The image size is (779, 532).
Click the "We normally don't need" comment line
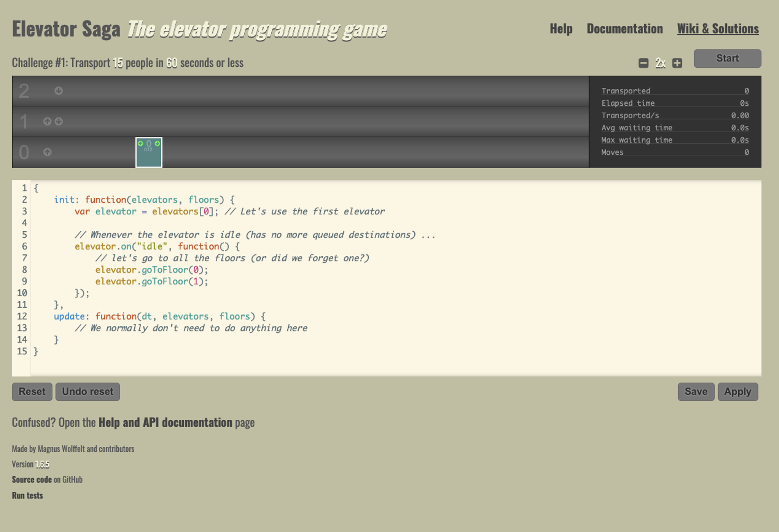click(191, 328)
